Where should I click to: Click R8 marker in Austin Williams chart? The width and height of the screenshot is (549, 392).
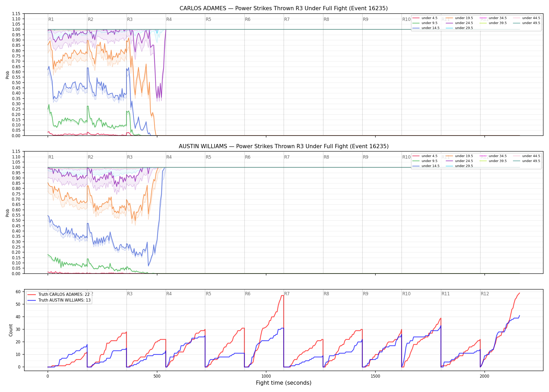(326, 157)
